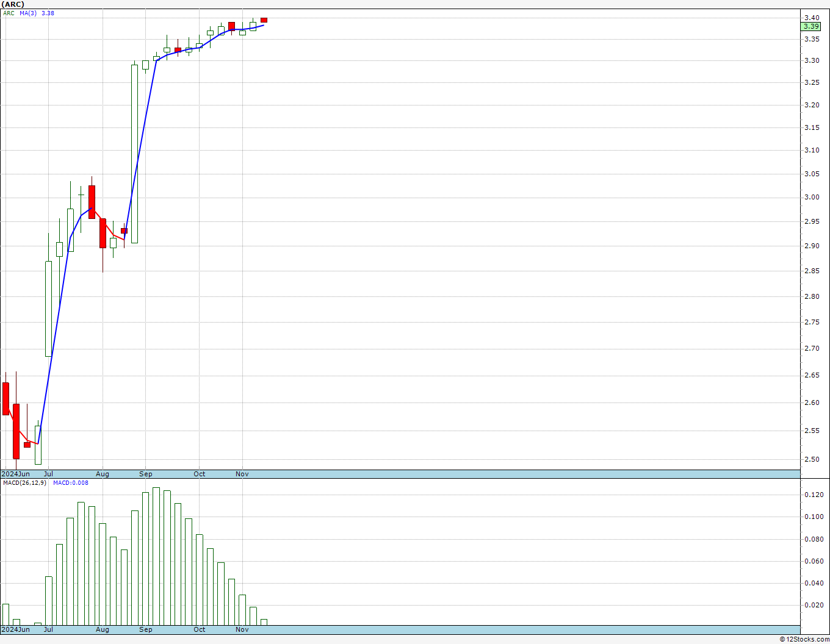The image size is (830, 644).
Task: Select the 0.040 MACD axis label
Action: pyautogui.click(x=814, y=583)
